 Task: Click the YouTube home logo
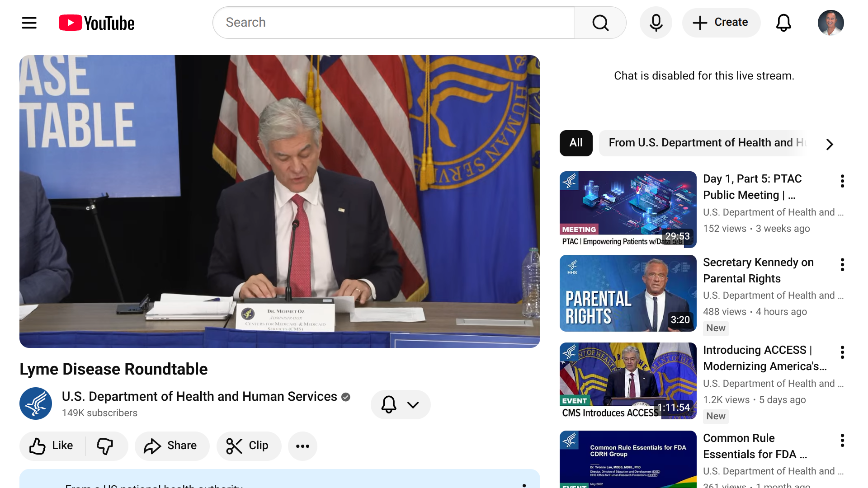97,23
